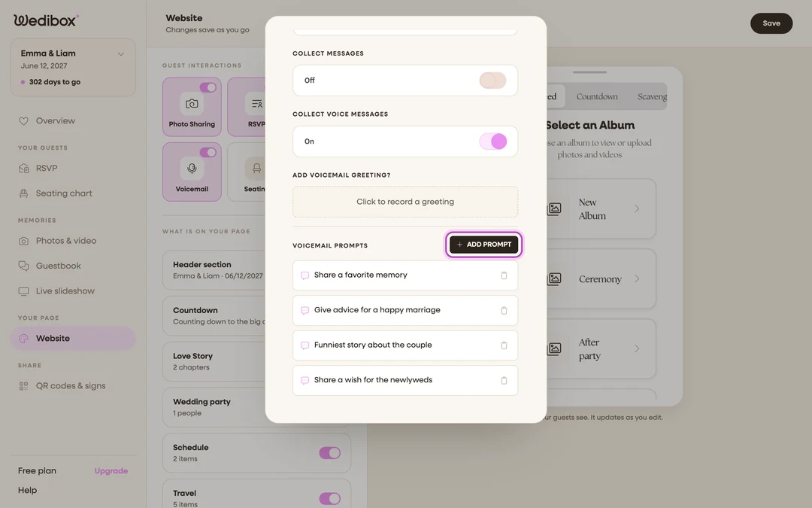Turn on the Collect Messages toggle

click(x=492, y=81)
